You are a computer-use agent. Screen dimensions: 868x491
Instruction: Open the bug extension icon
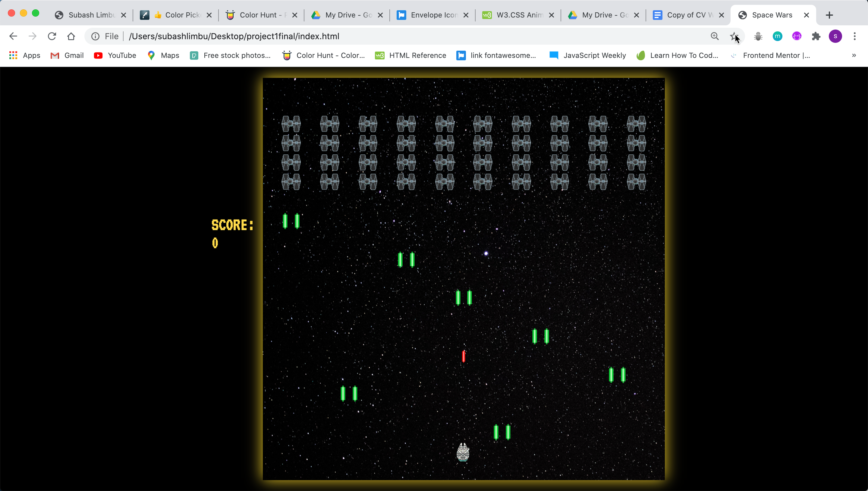(758, 36)
